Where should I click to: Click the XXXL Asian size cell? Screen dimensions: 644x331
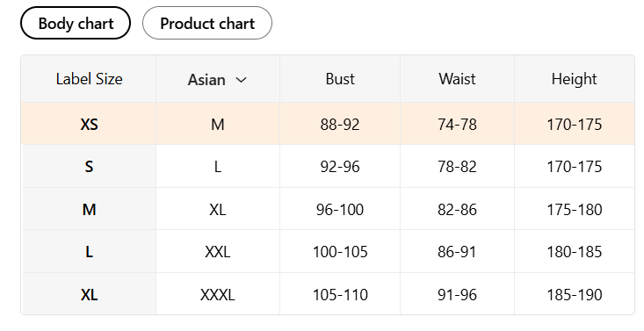[x=217, y=294]
